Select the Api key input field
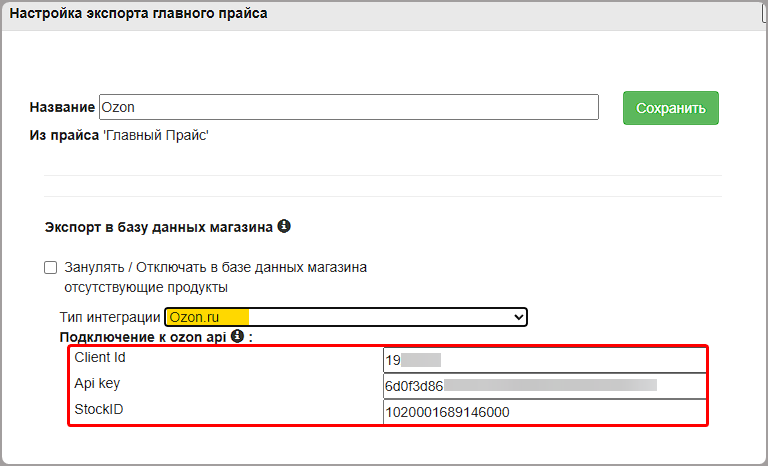The height and width of the screenshot is (466, 768). coord(545,386)
